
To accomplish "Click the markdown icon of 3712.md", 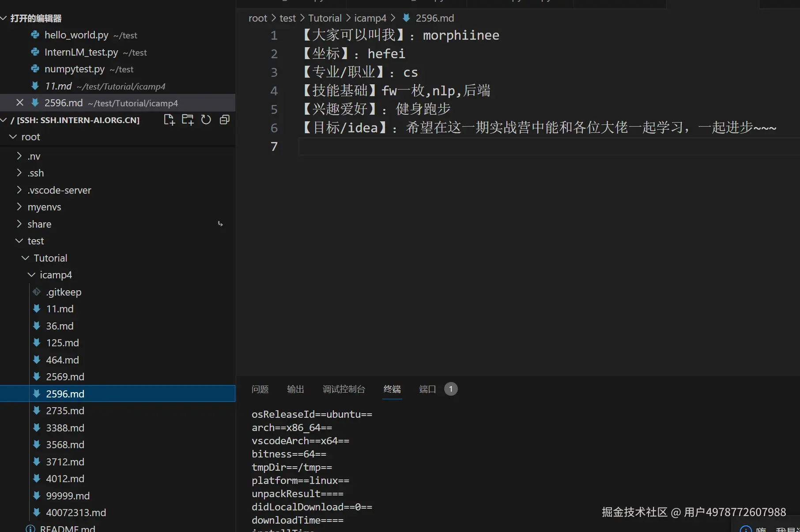I will click(x=37, y=461).
